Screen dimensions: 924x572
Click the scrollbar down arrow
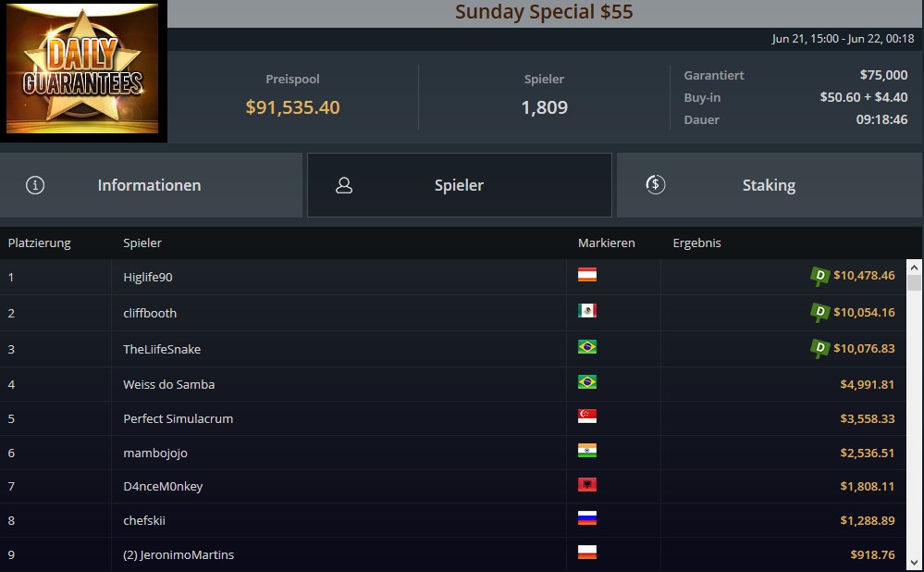(x=914, y=563)
